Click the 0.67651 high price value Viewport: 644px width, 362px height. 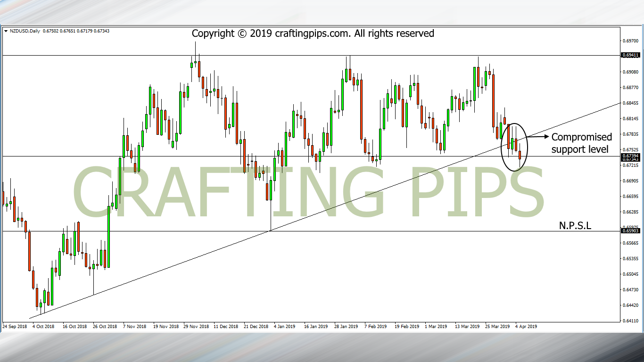click(x=68, y=31)
